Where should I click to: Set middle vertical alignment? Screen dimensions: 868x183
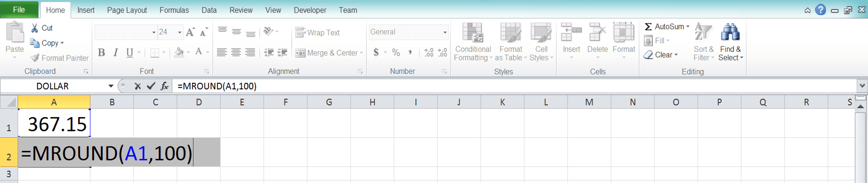click(236, 31)
